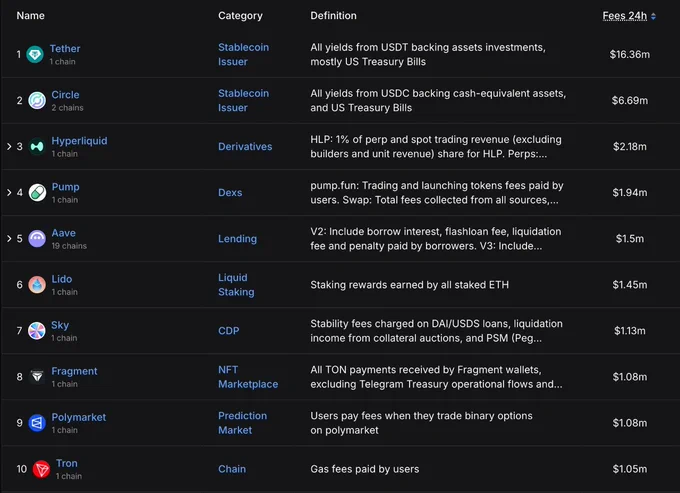680x493 pixels.
Task: Open the Hyperliquid protocol link
Action: (79, 141)
